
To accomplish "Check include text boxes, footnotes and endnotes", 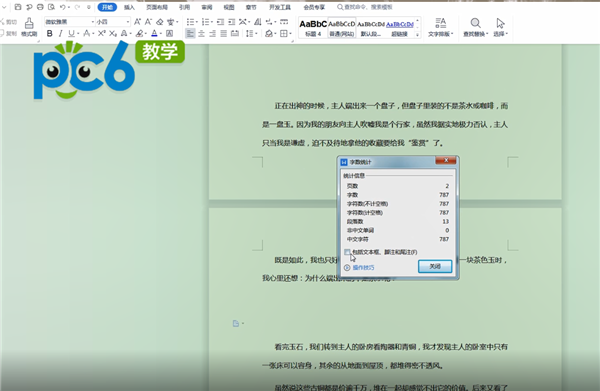I will click(347, 252).
